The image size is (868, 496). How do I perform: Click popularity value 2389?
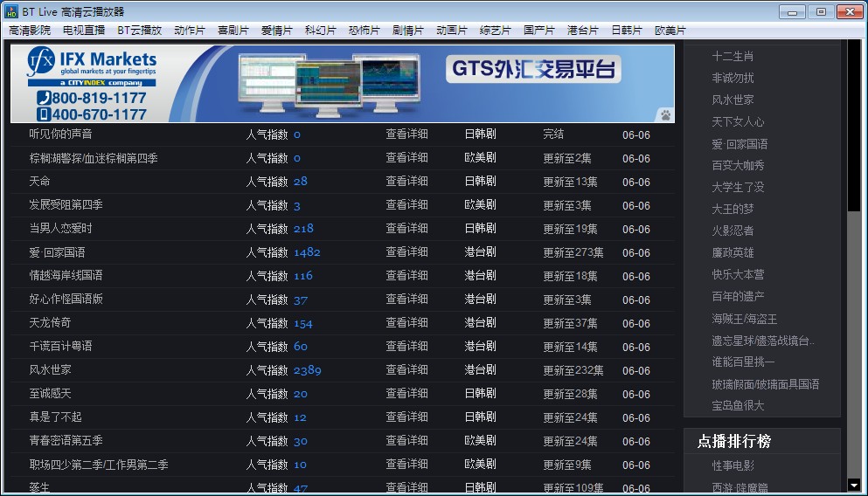pos(307,370)
